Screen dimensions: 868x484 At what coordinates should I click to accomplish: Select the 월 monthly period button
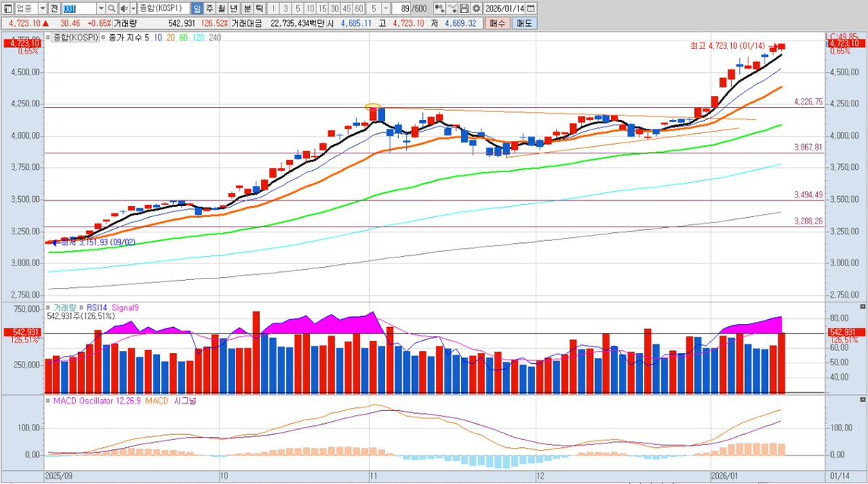click(x=222, y=8)
